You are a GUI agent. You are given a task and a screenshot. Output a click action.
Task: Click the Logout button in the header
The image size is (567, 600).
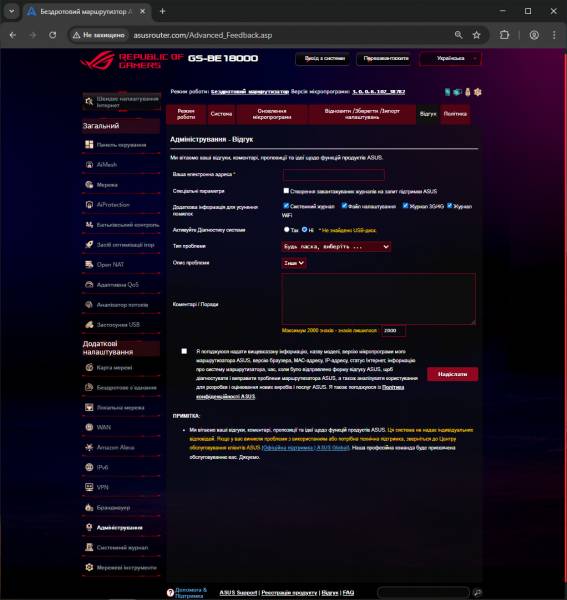click(x=324, y=59)
